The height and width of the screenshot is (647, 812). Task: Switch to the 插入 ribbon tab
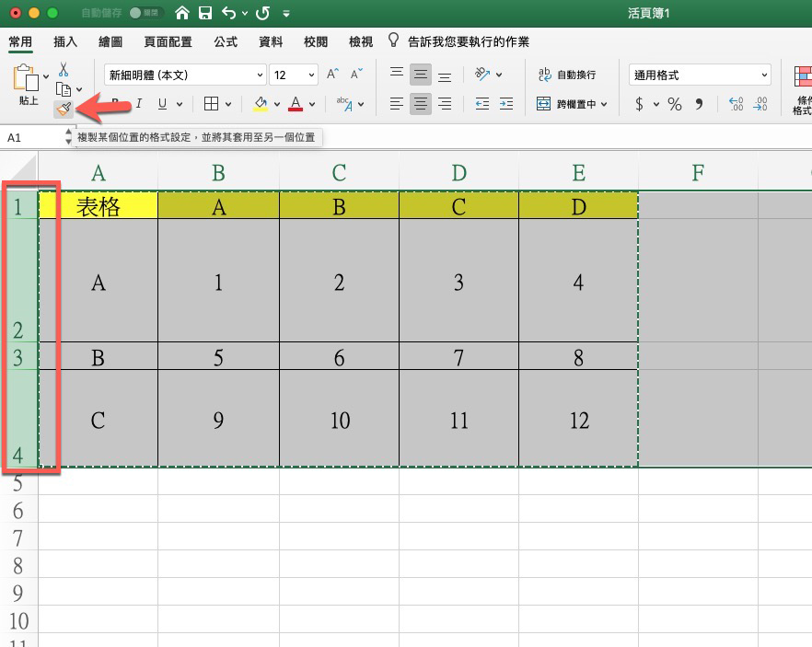click(64, 41)
